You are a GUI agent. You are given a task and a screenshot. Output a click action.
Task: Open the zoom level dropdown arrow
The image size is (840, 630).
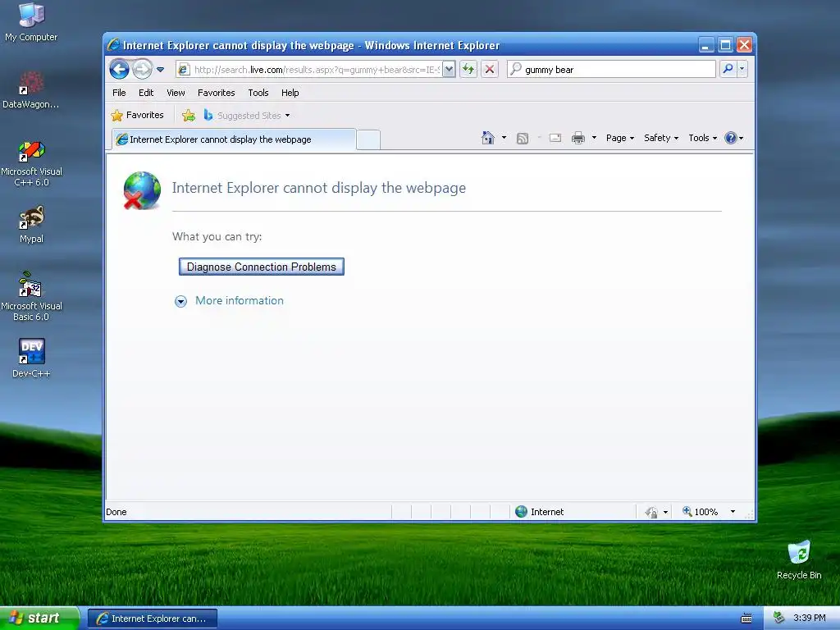point(733,512)
